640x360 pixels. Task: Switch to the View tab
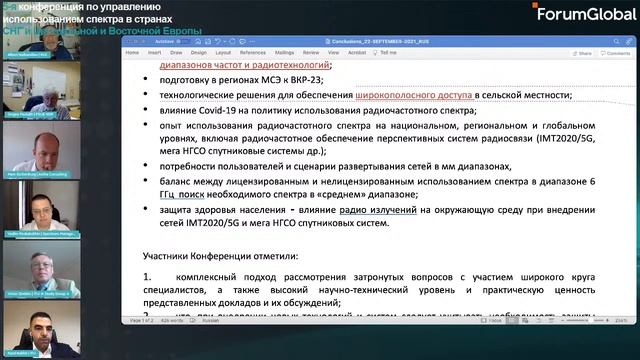[333, 53]
